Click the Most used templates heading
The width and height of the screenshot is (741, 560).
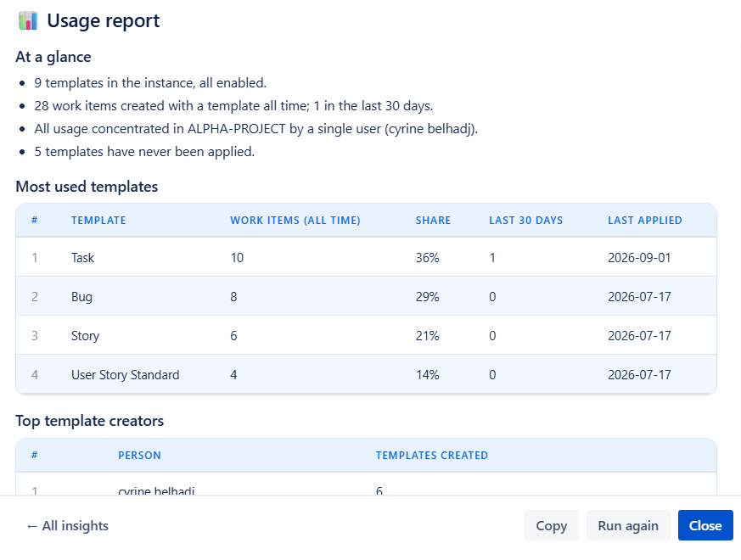point(87,187)
